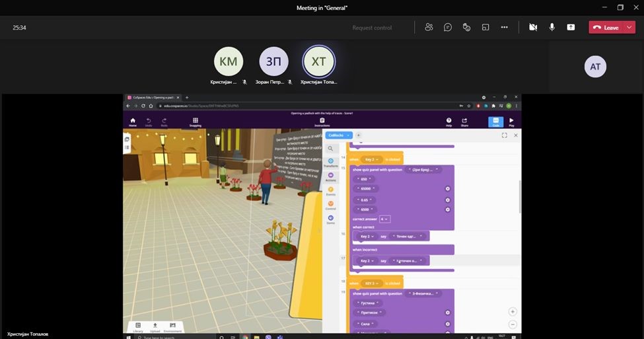The image size is (644, 339).
Task: Select the КМ participant avatar
Action: (x=229, y=61)
